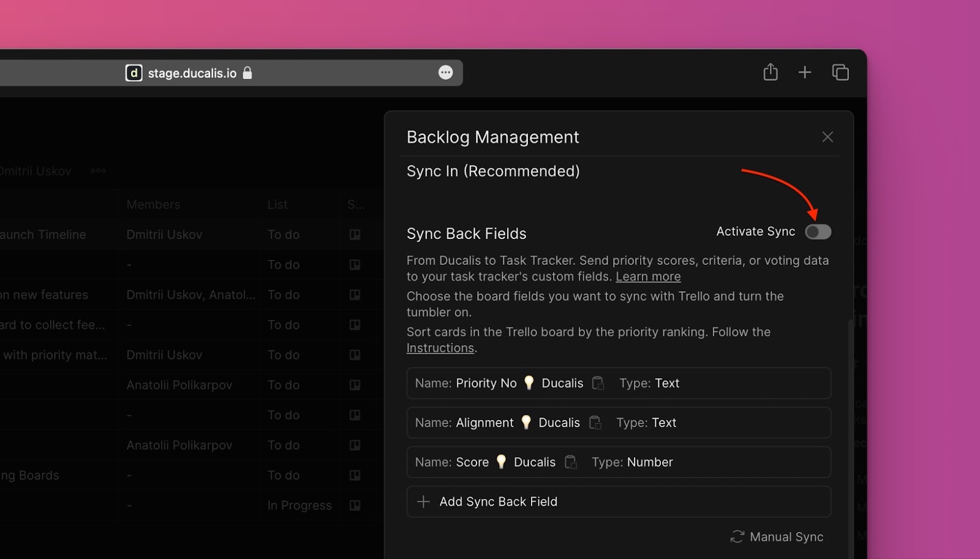Screen dimensions: 980x559
Task: Close the Backlog Management panel
Action: pos(827,137)
